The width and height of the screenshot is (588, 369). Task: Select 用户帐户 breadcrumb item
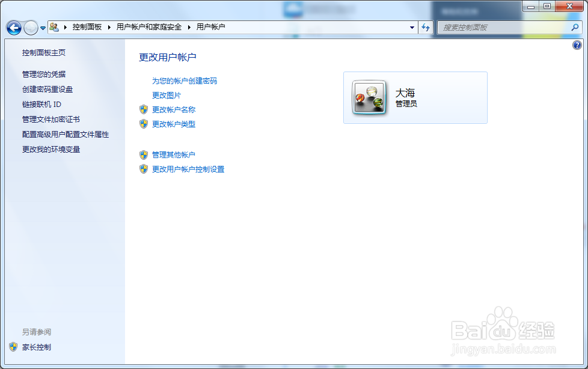pos(211,27)
